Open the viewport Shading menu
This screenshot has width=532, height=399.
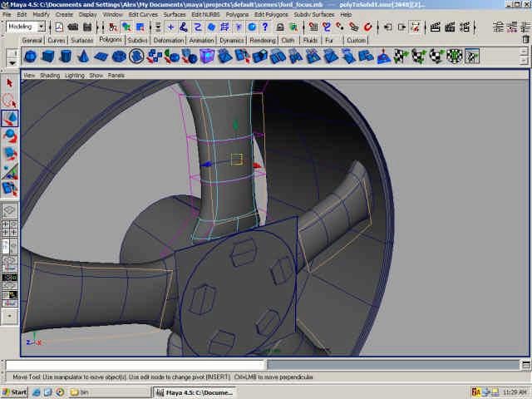point(51,75)
